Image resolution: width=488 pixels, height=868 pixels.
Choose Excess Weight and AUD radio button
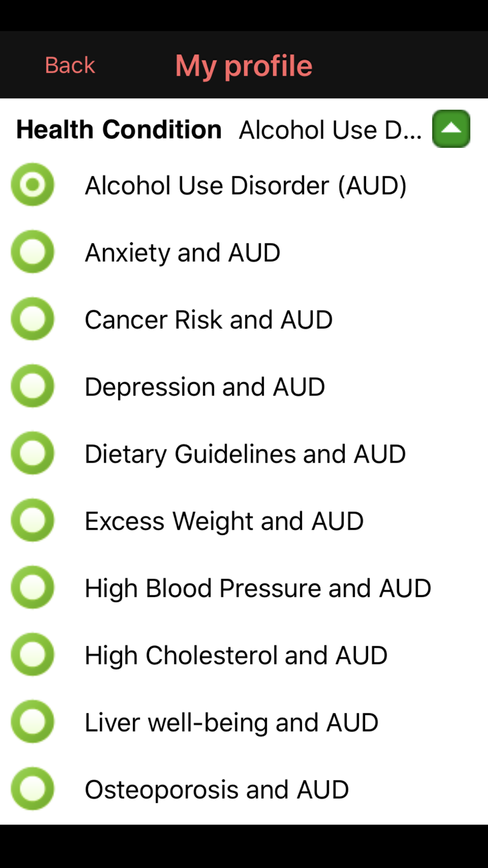pos(33,520)
